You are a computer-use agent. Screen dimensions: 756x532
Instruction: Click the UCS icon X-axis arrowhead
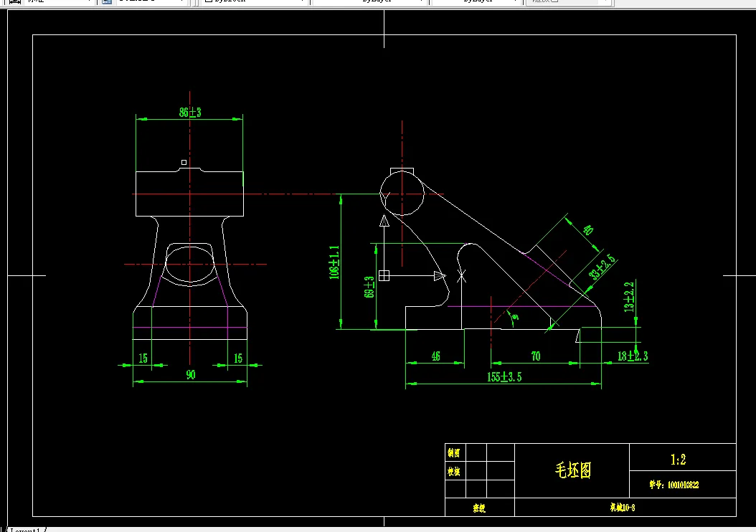[439, 275]
